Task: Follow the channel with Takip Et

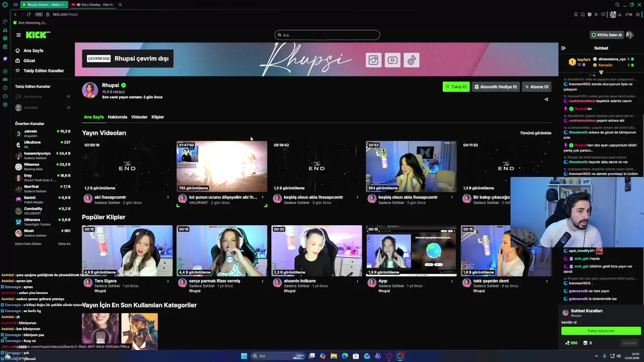Action: 456,87
